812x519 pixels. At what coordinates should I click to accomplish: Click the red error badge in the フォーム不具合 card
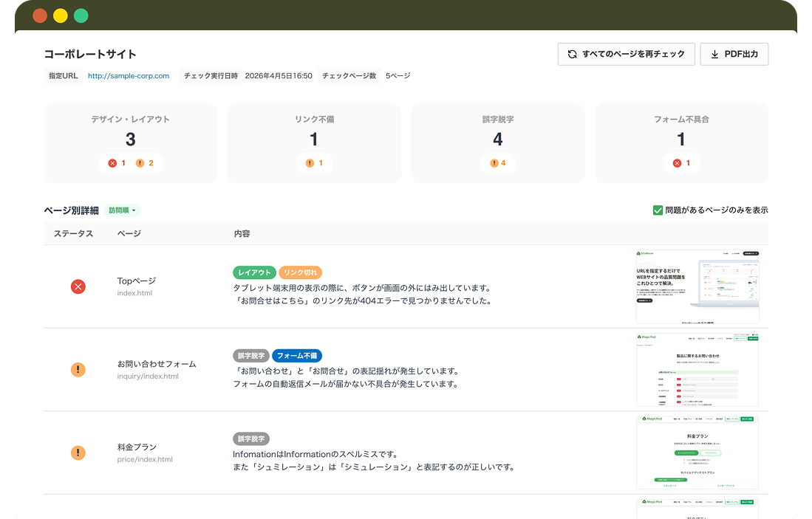point(680,163)
